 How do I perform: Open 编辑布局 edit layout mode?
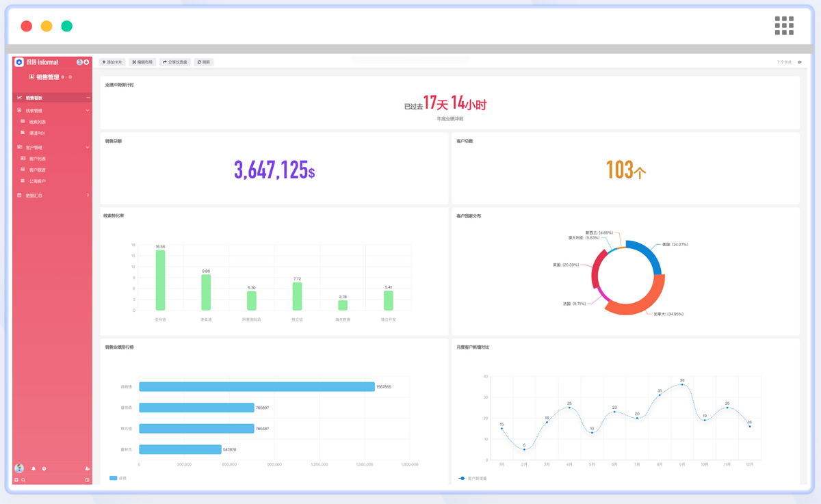[142, 62]
